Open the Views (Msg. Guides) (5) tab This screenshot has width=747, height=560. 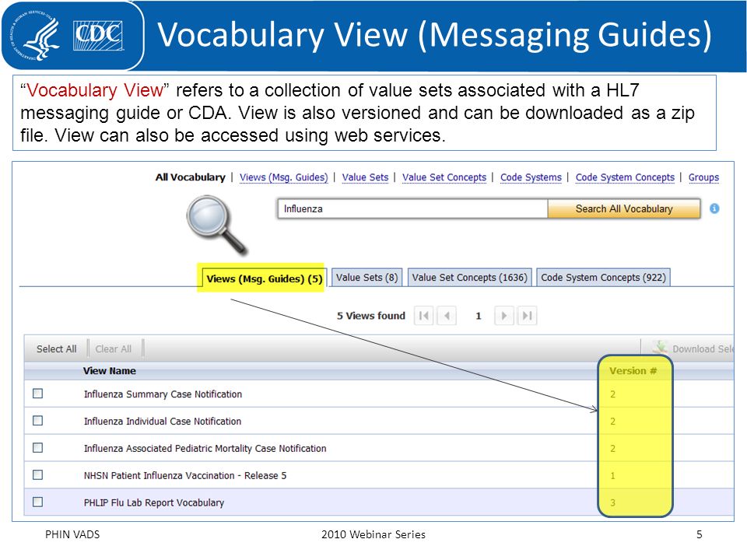265,278
